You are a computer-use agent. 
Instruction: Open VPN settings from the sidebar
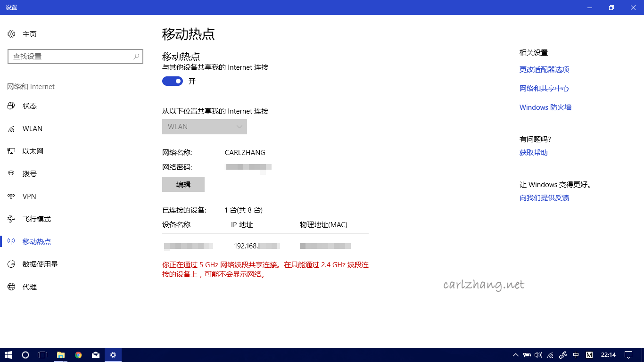click(29, 196)
